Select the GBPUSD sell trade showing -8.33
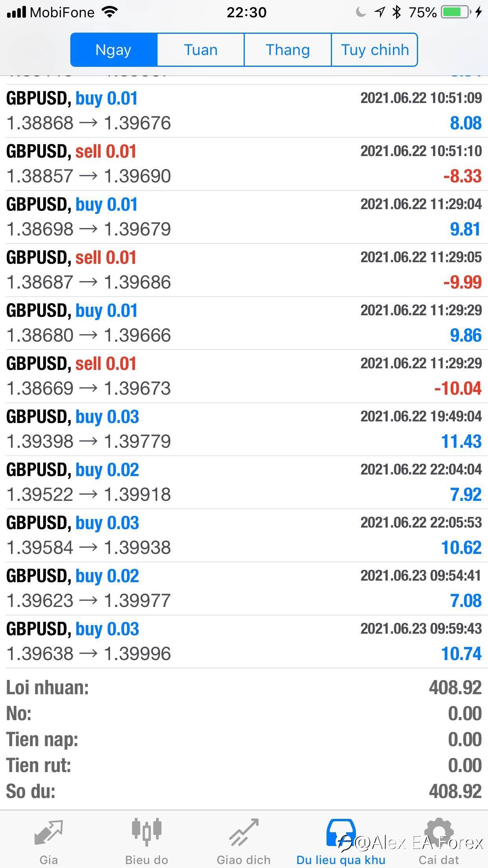Screen dimensions: 488x868 244,164
